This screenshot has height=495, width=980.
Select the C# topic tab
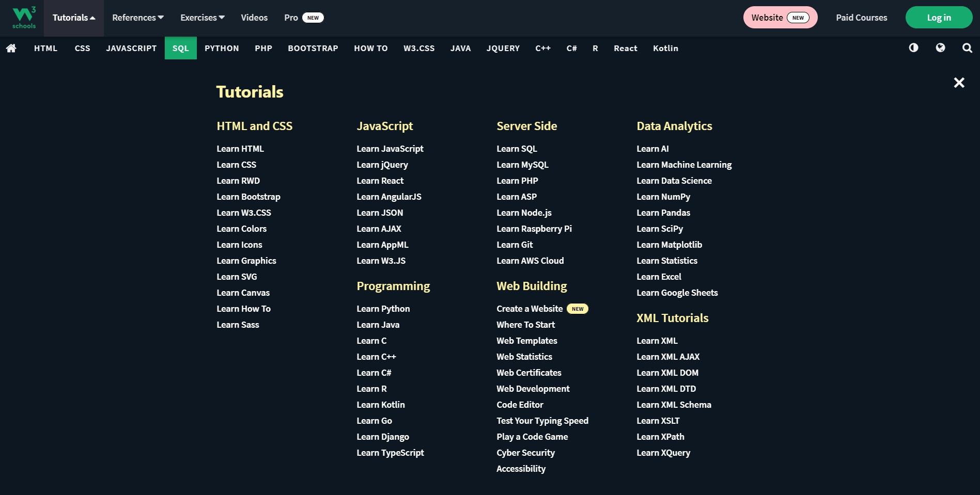571,48
